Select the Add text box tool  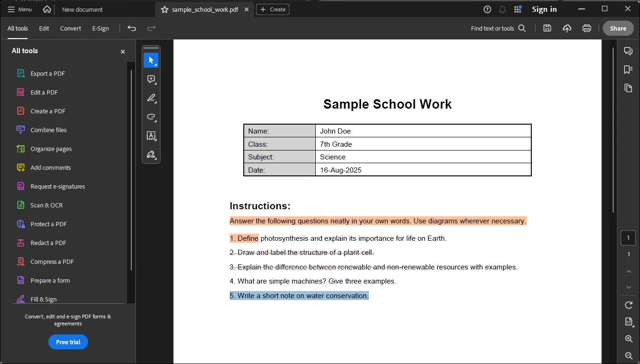tap(151, 135)
